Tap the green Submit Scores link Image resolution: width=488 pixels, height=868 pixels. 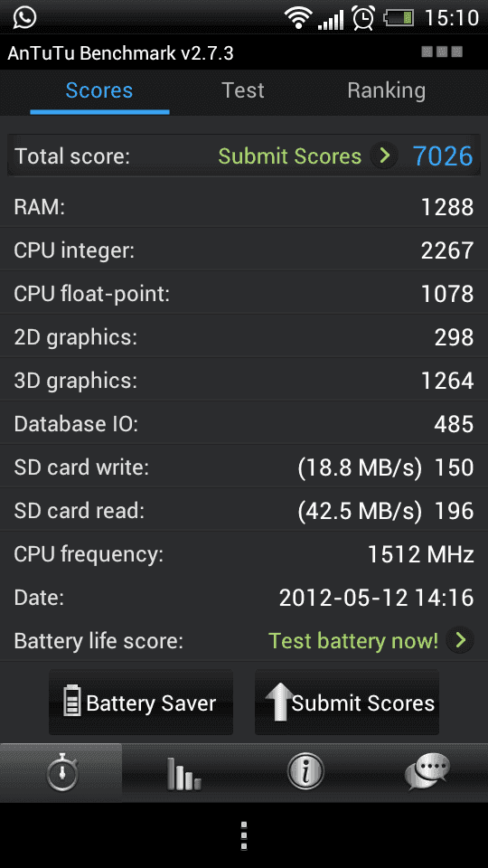click(289, 156)
